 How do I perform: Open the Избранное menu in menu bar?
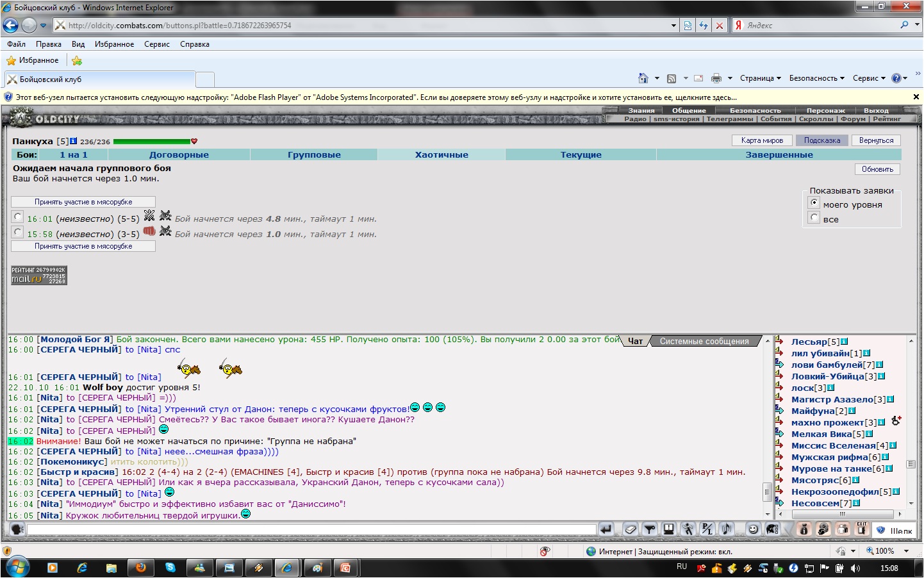(114, 44)
